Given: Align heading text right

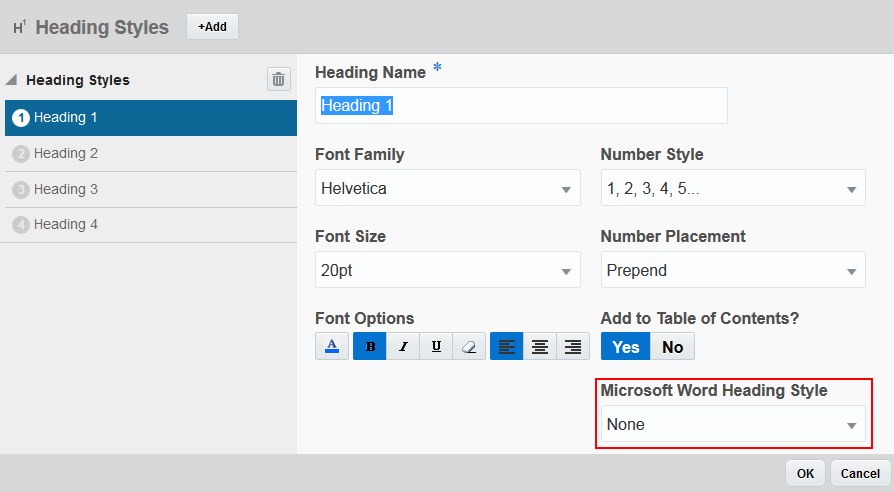Looking at the screenshot, I should point(573,347).
